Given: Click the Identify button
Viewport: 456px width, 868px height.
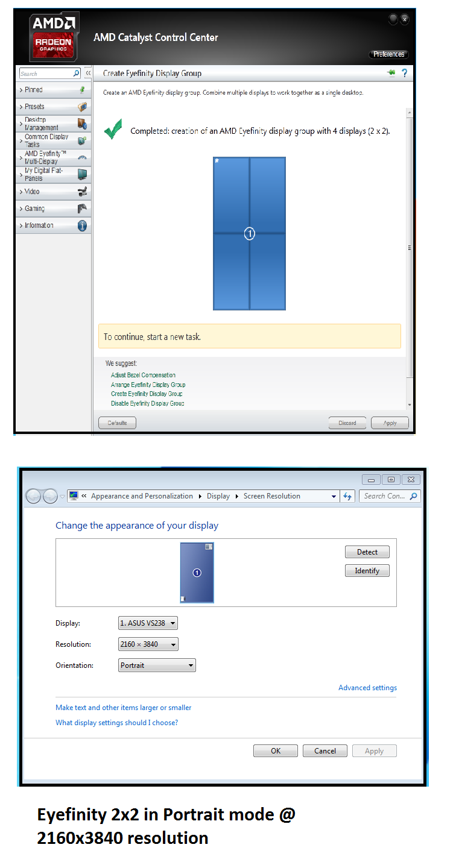Looking at the screenshot, I should pos(367,571).
